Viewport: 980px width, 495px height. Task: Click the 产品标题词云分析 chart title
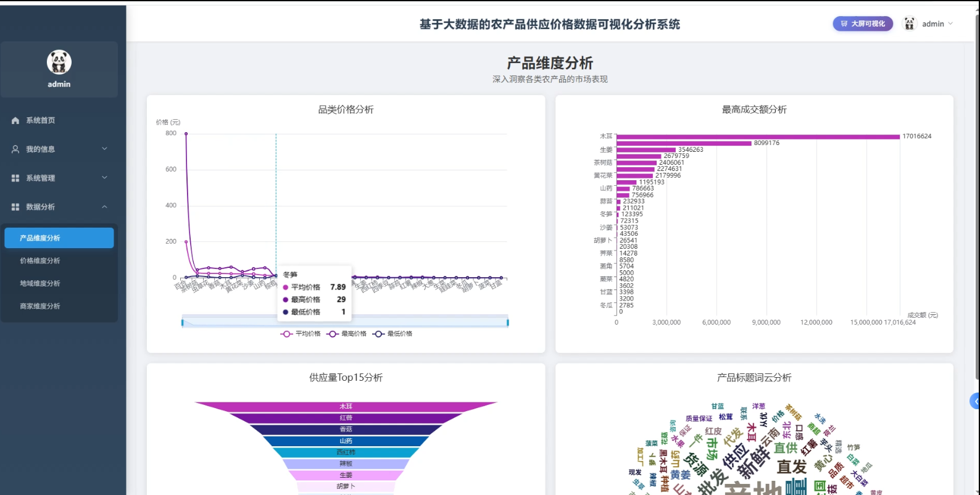coord(754,378)
